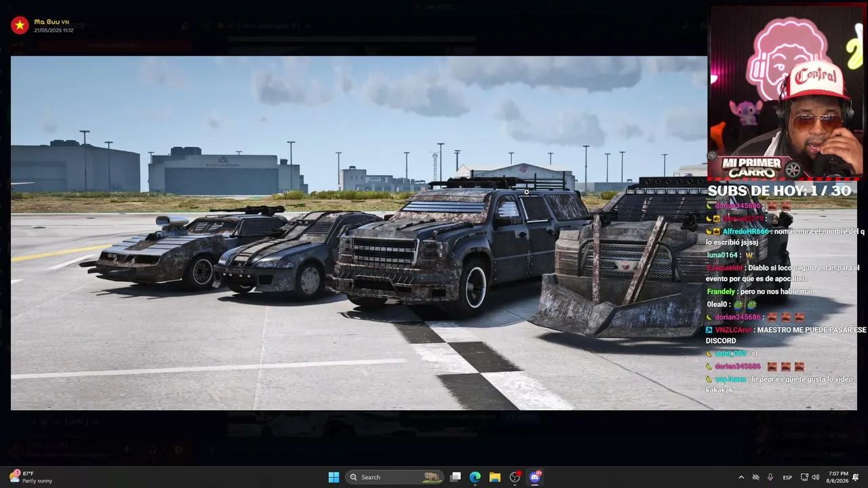Click the image timestamp 21/05/2025 11:12

click(54, 30)
